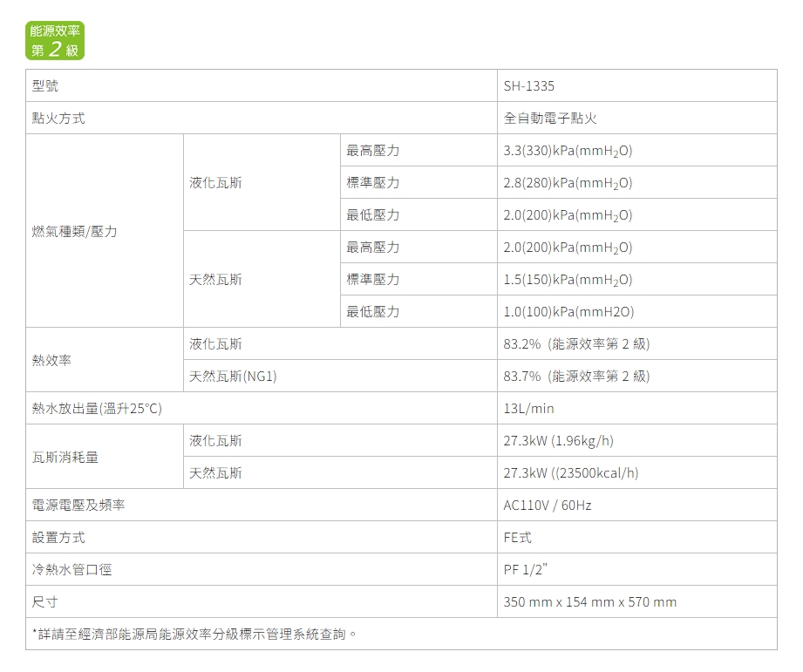Click the 13L/min hot water output value
803x672 pixels.
coord(528,409)
